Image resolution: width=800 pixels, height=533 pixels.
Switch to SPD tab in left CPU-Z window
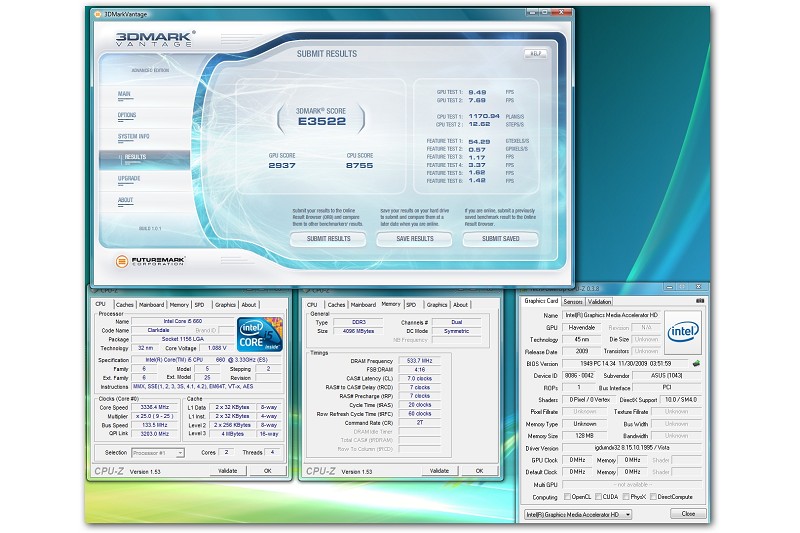(199, 304)
